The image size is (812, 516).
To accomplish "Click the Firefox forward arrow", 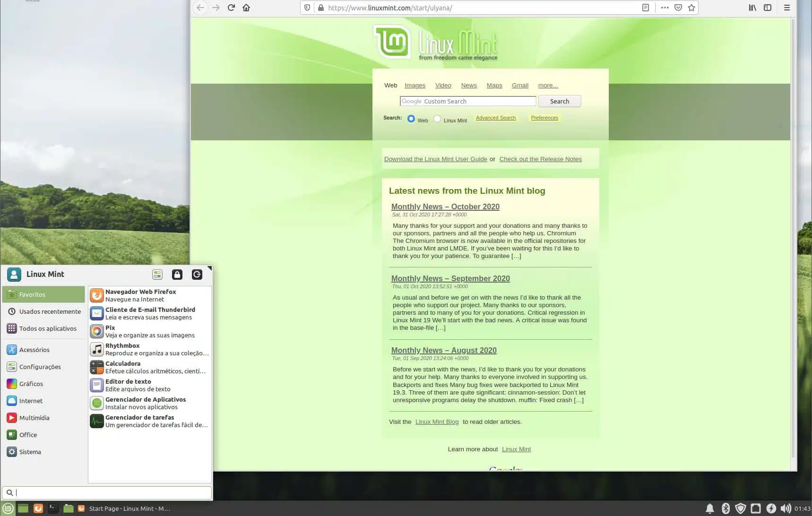I will click(216, 8).
